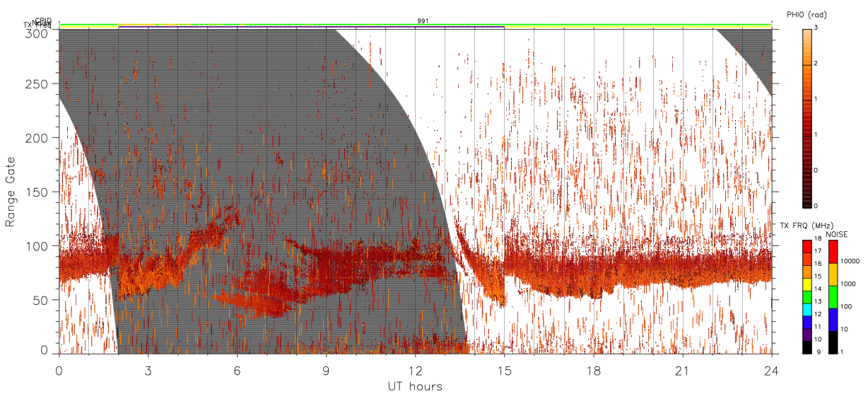The height and width of the screenshot is (401, 868).
Task: Click the green NOISE swatch between 100 and 1000
Action: [833, 297]
